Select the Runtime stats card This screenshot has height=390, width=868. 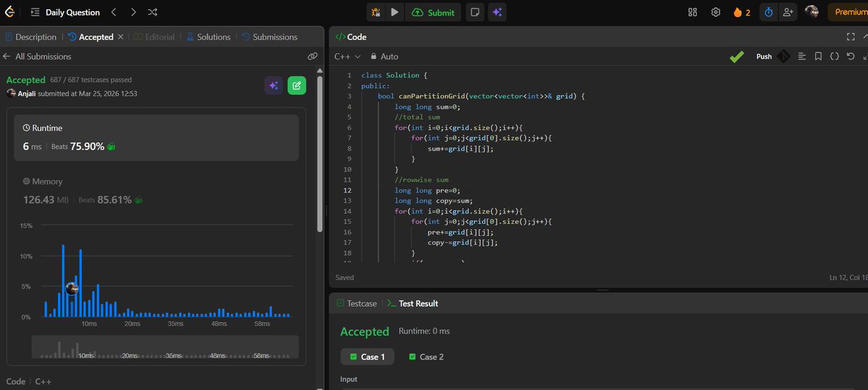coord(156,137)
